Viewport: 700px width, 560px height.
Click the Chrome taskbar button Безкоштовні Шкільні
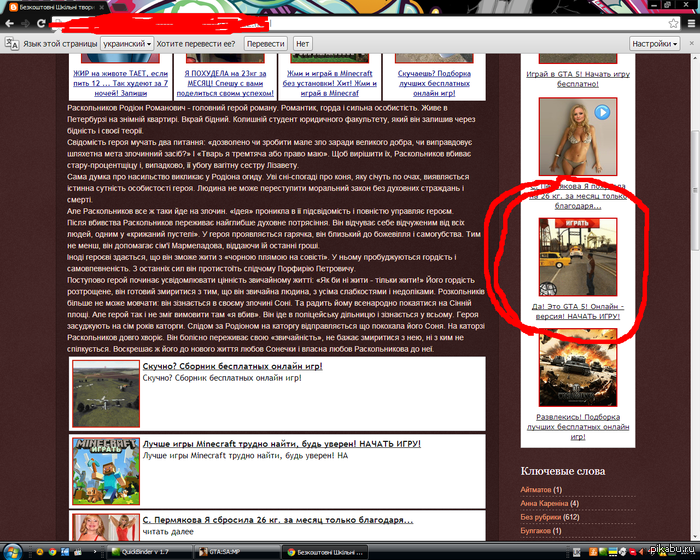[x=325, y=552]
